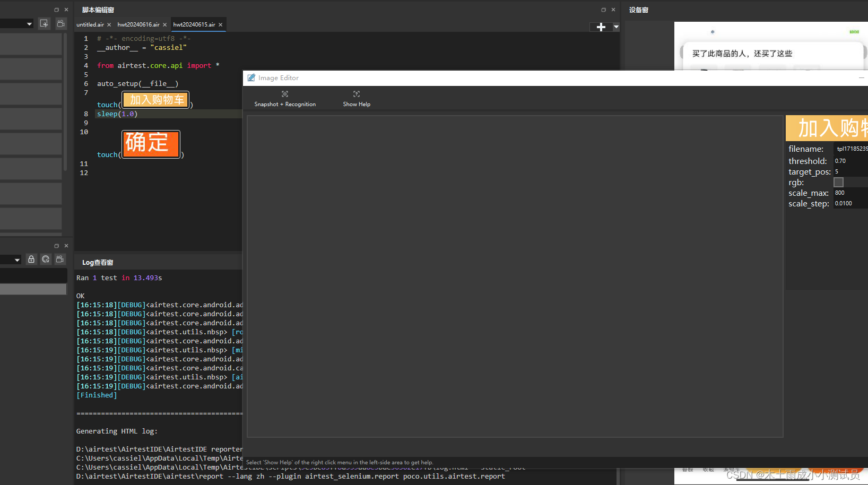Float the script editor panel

point(603,10)
